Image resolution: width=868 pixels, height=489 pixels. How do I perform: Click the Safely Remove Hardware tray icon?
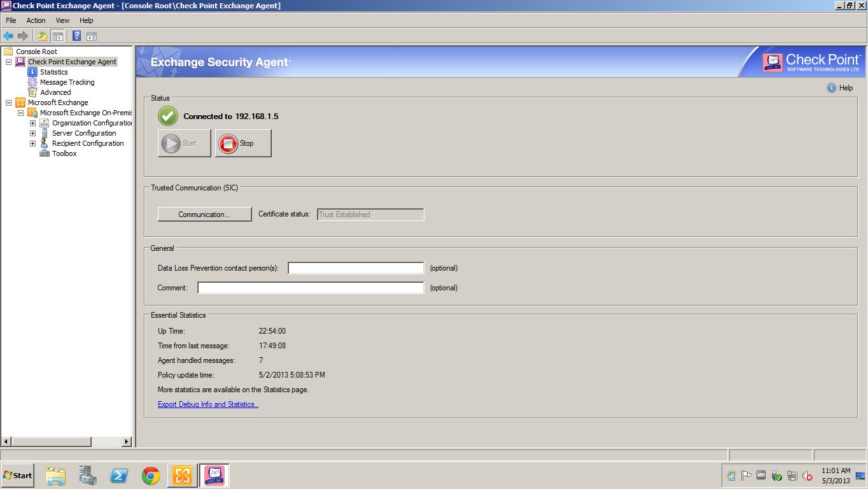776,476
